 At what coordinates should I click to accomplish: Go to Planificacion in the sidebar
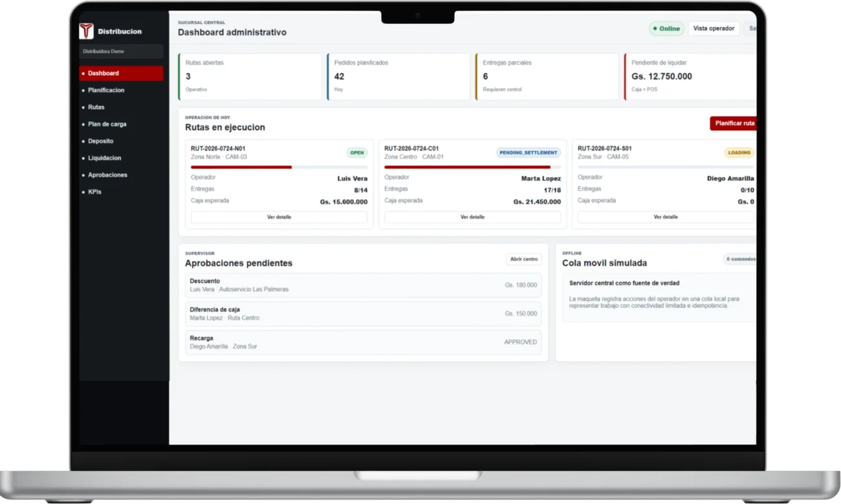tap(121, 90)
